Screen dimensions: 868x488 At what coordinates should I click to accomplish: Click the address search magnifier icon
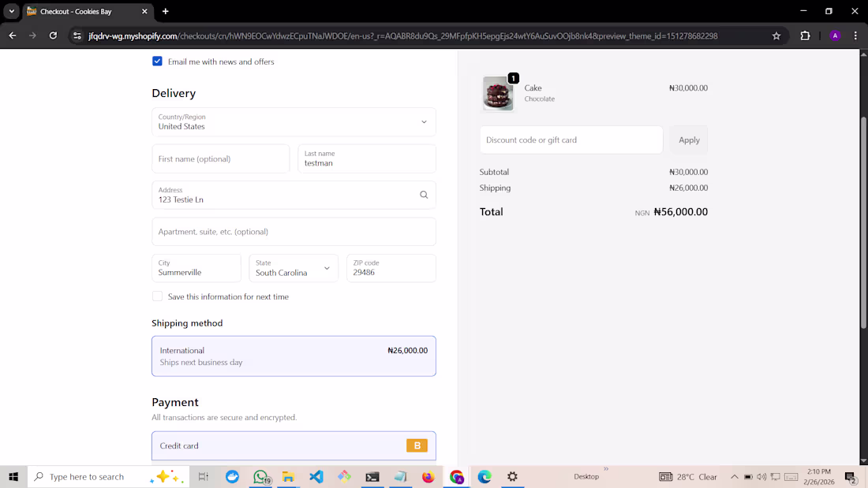point(424,195)
